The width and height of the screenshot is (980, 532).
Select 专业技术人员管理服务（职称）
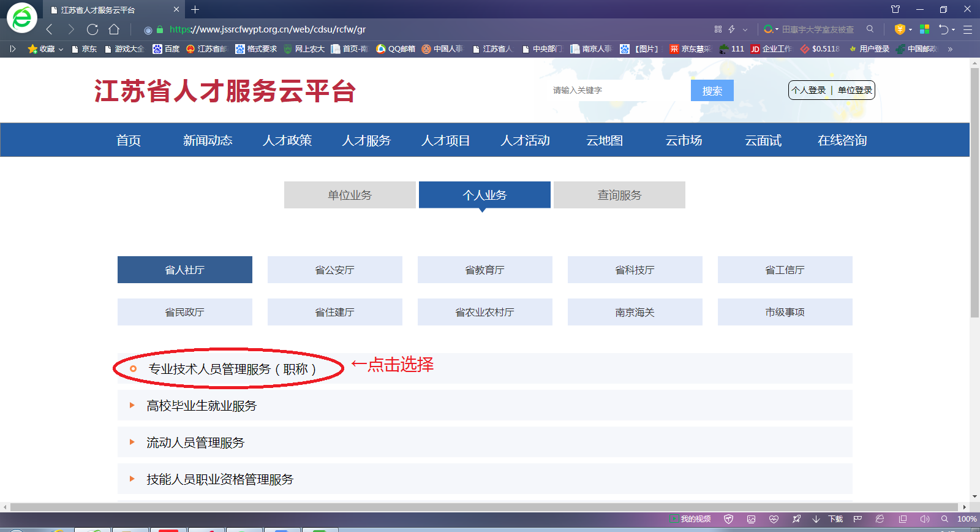point(232,369)
